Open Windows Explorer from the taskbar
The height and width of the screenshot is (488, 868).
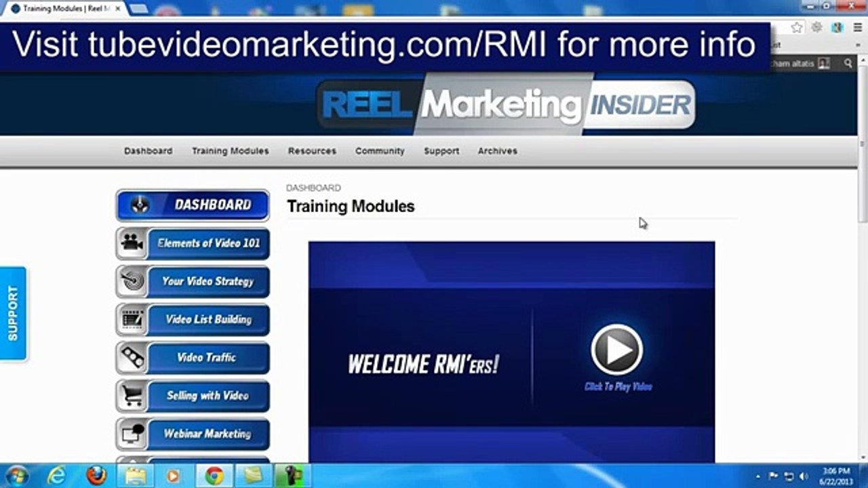(136, 476)
